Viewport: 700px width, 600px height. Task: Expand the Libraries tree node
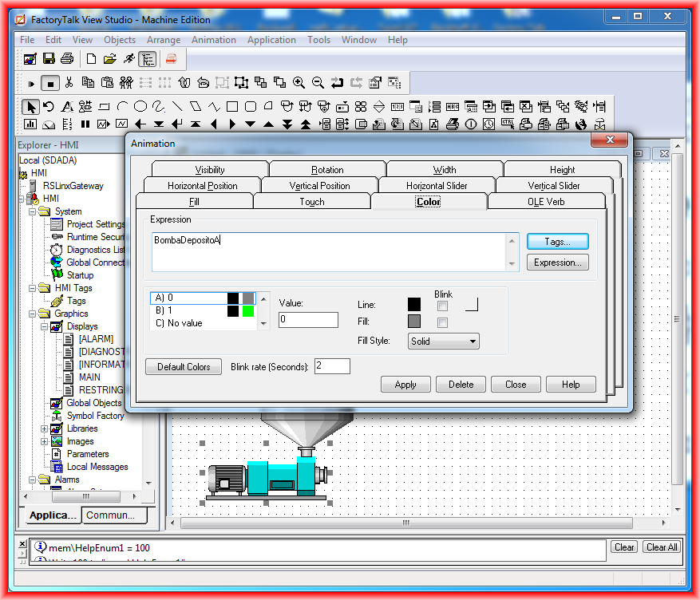click(45, 428)
